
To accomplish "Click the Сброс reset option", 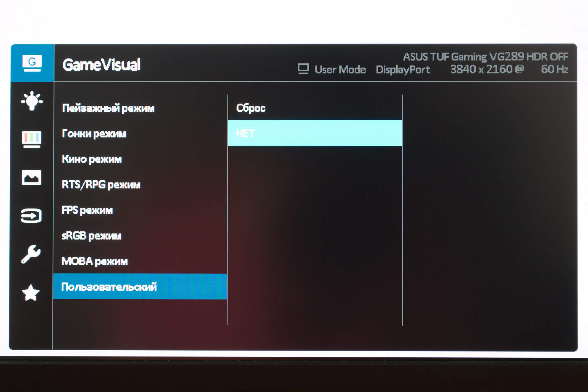I will click(251, 108).
